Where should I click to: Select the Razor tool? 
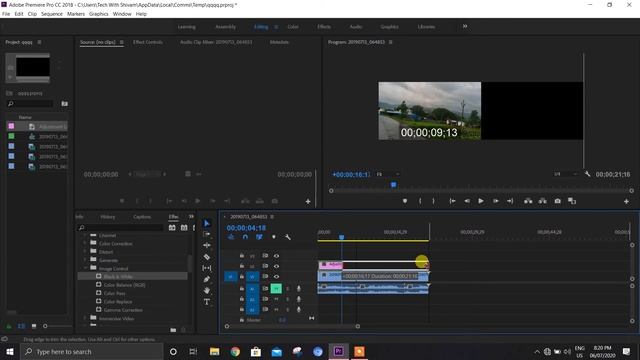point(207,257)
